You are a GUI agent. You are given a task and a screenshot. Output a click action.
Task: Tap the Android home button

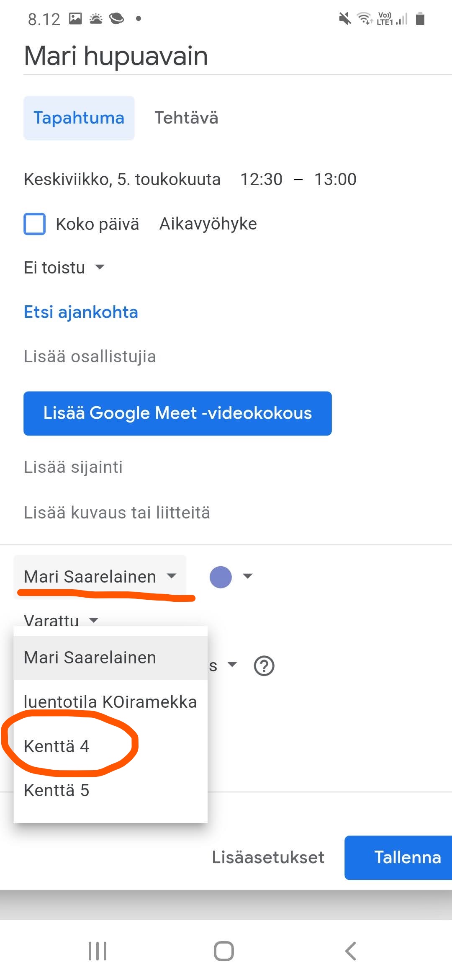click(x=224, y=951)
